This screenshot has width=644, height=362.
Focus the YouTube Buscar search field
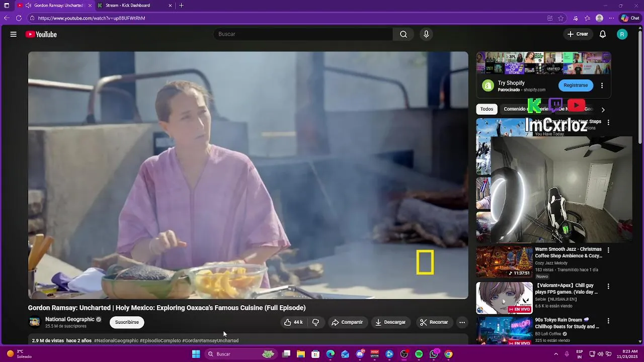[303, 34]
